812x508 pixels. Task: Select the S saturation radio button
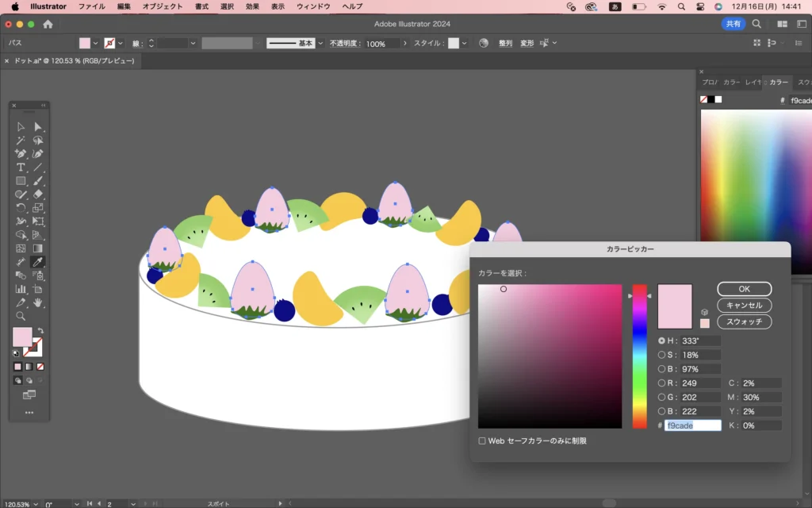(662, 355)
